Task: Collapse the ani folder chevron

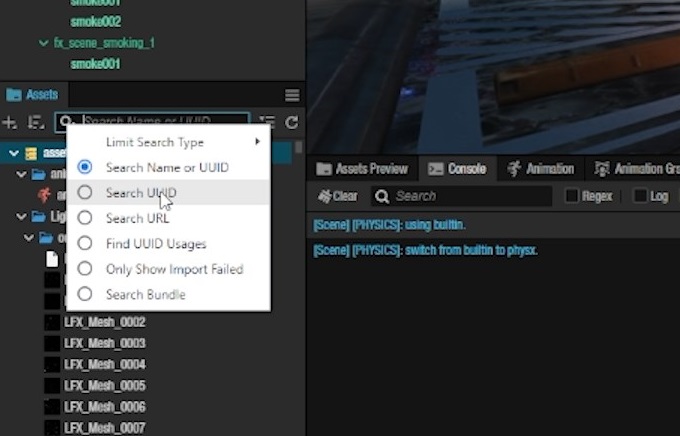Action: tap(21, 174)
